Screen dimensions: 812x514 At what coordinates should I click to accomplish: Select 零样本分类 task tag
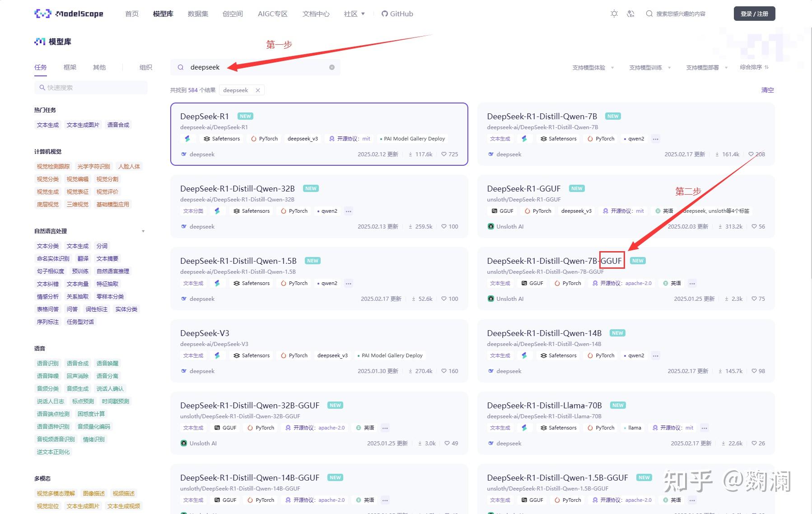coord(110,297)
